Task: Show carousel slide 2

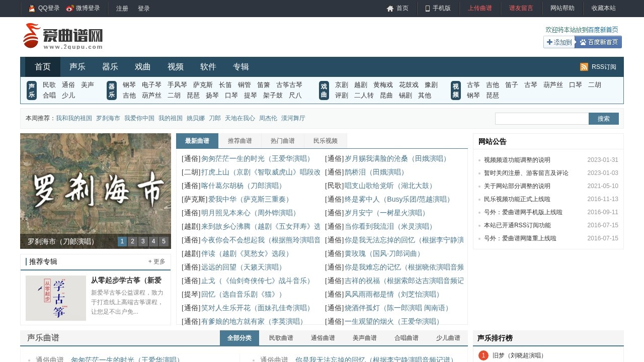Action: coord(132,241)
